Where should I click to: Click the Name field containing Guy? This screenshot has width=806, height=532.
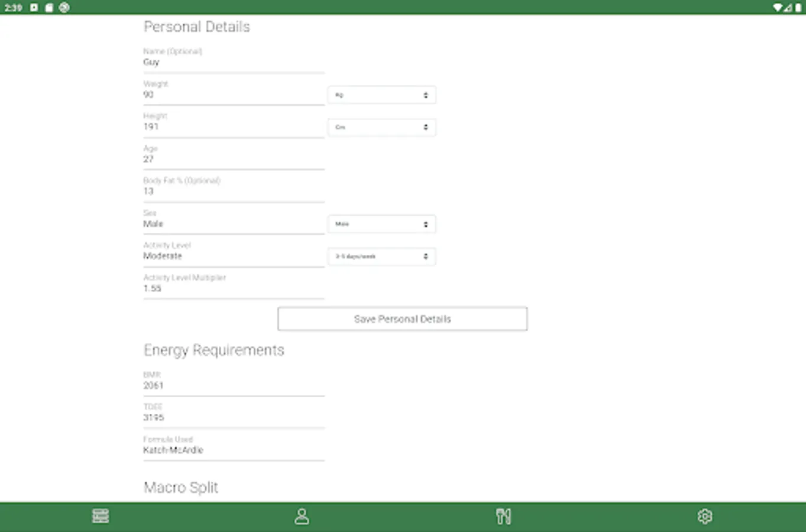[x=234, y=61]
